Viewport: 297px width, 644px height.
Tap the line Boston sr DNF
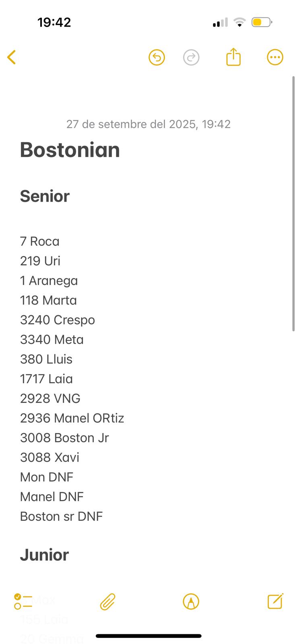(61, 516)
